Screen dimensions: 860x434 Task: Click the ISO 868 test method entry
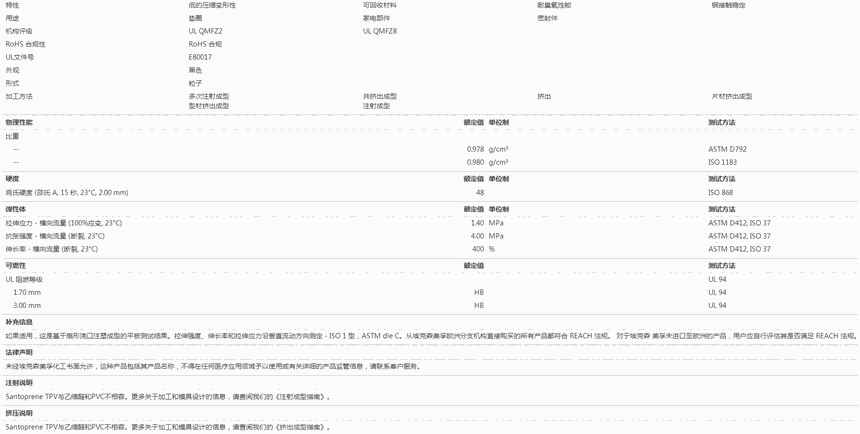[720, 193]
